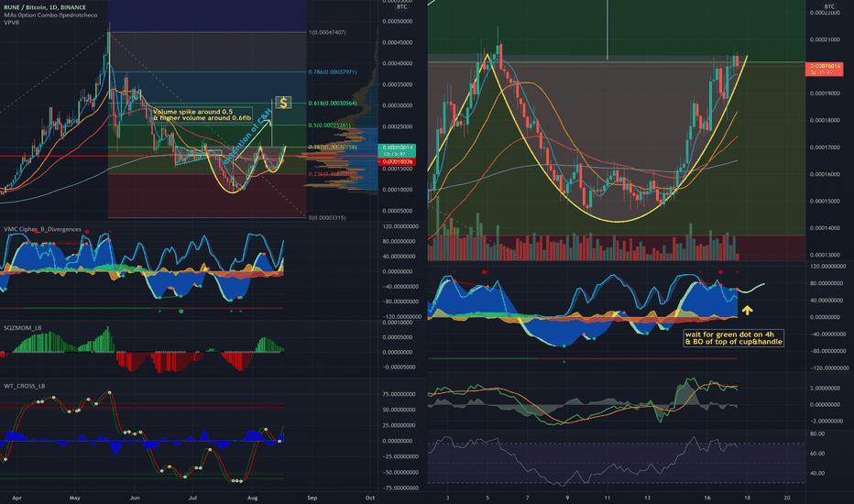Click the Aug label on the time axis
The image size is (854, 504).
tap(252, 498)
